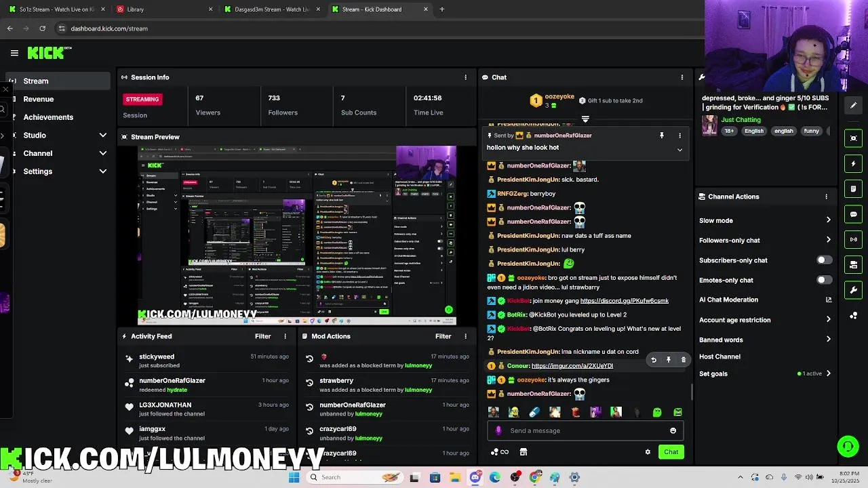Click the lightning bolt icon in right toolbar
The image size is (868, 488).
click(853, 163)
